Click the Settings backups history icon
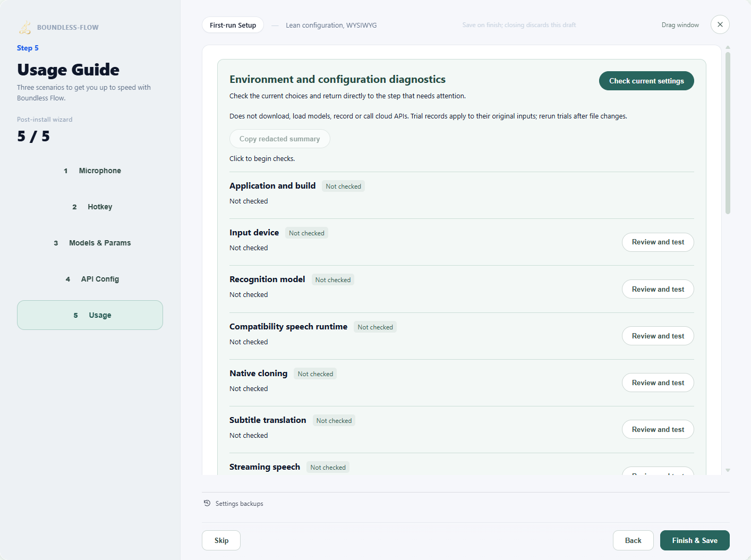This screenshot has width=751, height=560. click(x=207, y=503)
